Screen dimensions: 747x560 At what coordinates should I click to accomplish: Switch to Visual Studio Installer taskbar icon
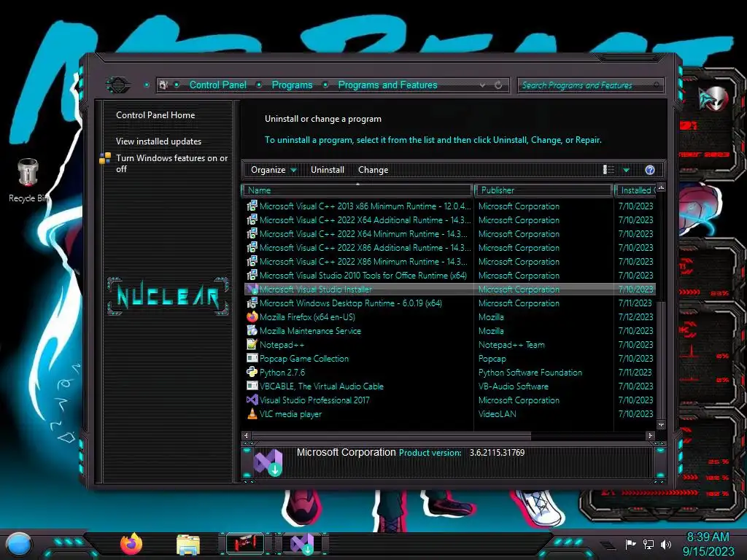click(x=302, y=544)
